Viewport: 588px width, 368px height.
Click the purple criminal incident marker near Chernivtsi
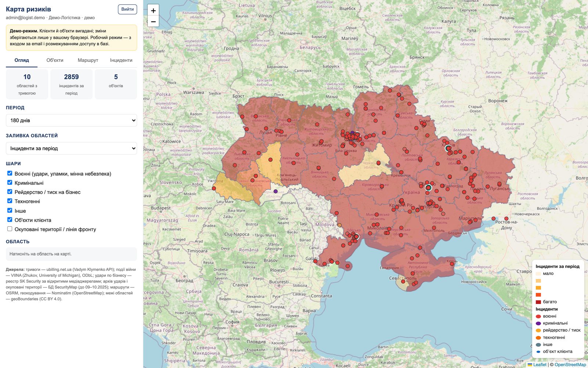(276, 191)
